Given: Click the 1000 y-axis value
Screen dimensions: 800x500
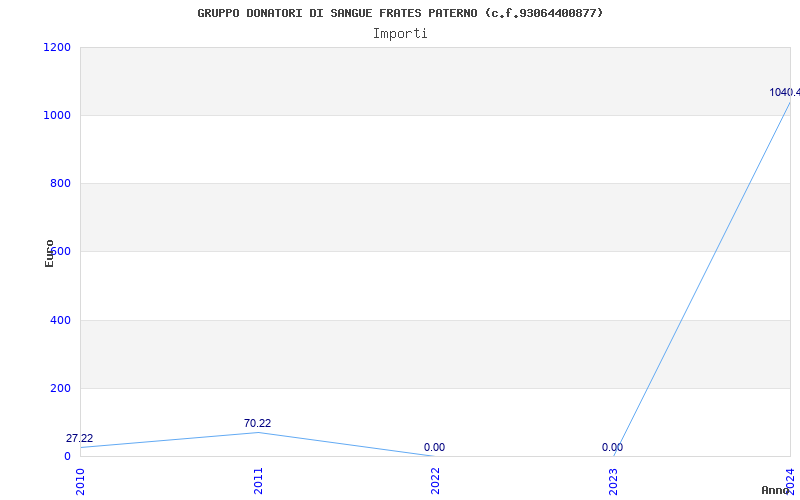Looking at the screenshot, I should pyautogui.click(x=57, y=115).
